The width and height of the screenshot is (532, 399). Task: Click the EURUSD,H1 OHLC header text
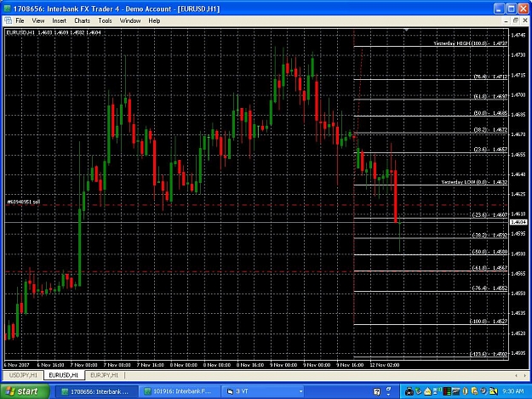54,32
